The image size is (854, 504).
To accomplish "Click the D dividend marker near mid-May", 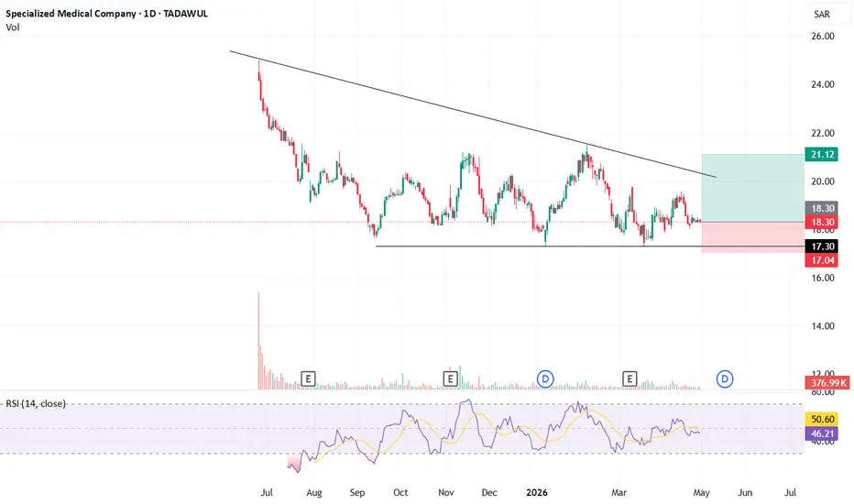I will (725, 378).
